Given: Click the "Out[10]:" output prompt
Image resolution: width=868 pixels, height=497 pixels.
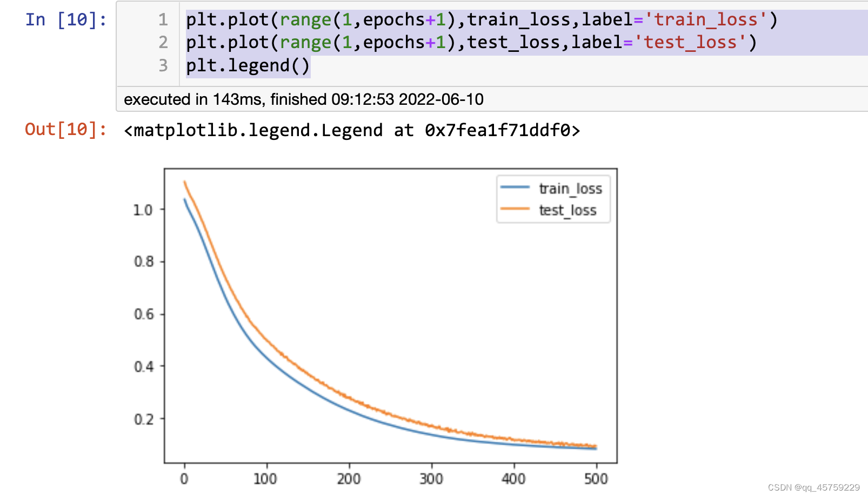Looking at the screenshot, I should tap(66, 130).
